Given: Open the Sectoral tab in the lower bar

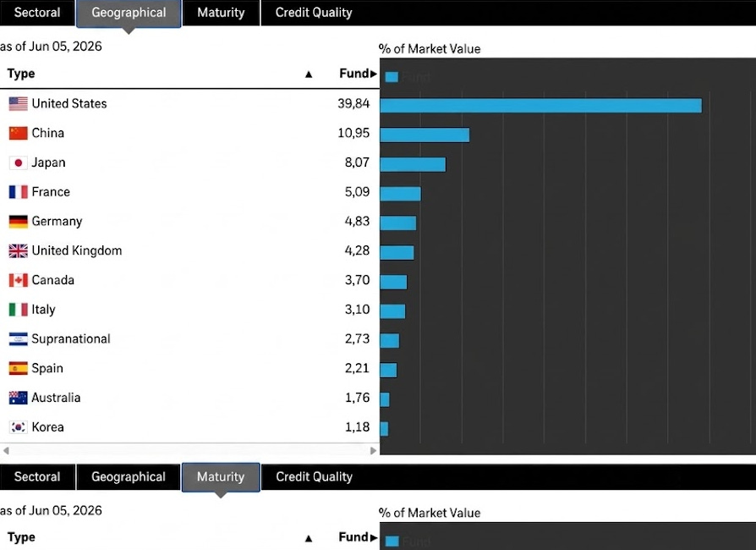Looking at the screenshot, I should pos(37,476).
